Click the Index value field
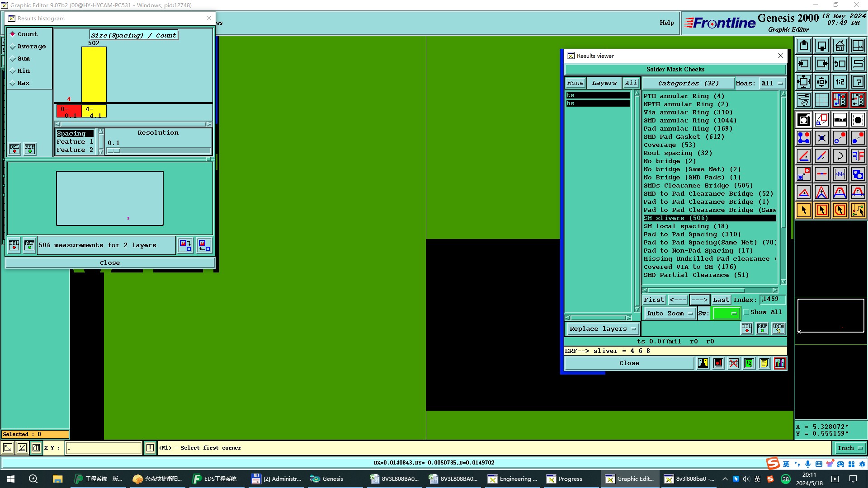868x488 pixels. [772, 300]
